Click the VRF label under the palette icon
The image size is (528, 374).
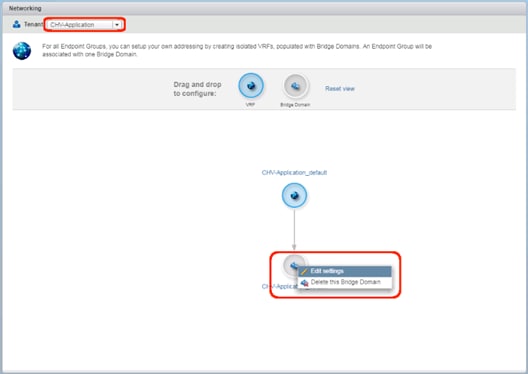(x=250, y=105)
